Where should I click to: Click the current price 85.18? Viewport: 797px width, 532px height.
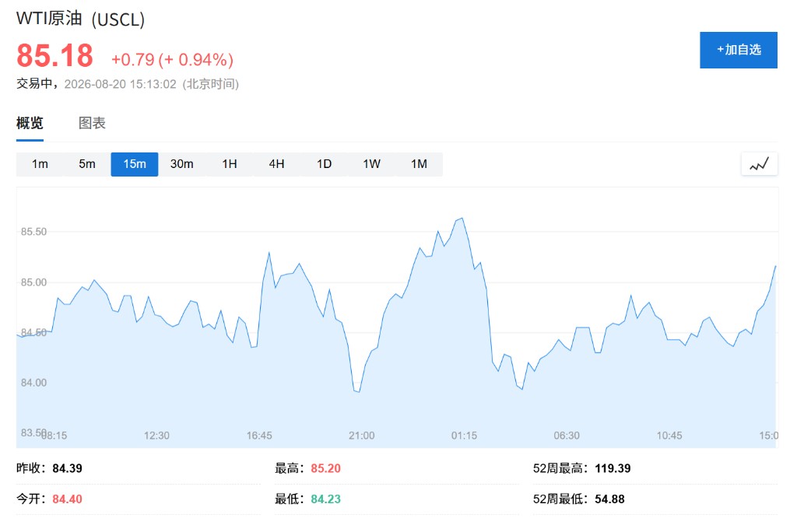pyautogui.click(x=55, y=55)
